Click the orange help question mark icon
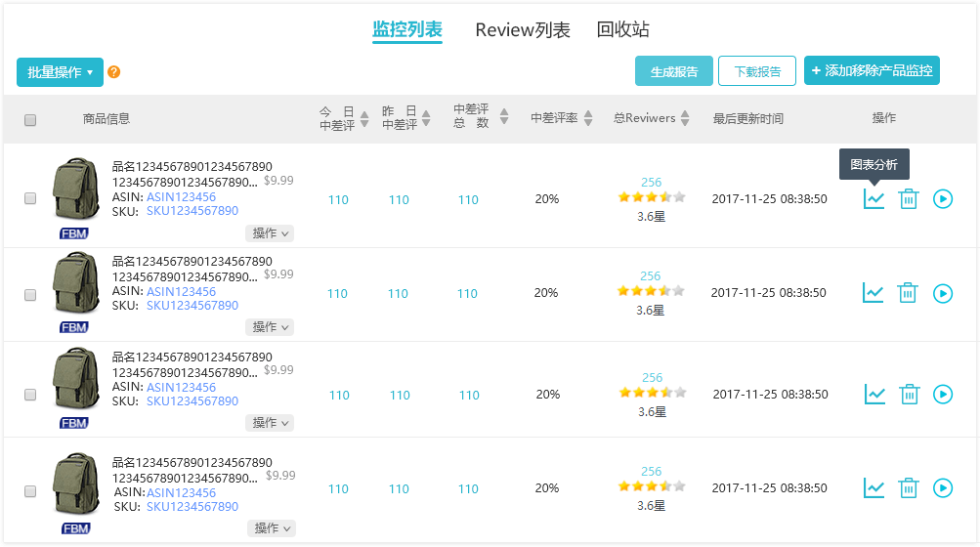The height and width of the screenshot is (547, 980). 114,72
